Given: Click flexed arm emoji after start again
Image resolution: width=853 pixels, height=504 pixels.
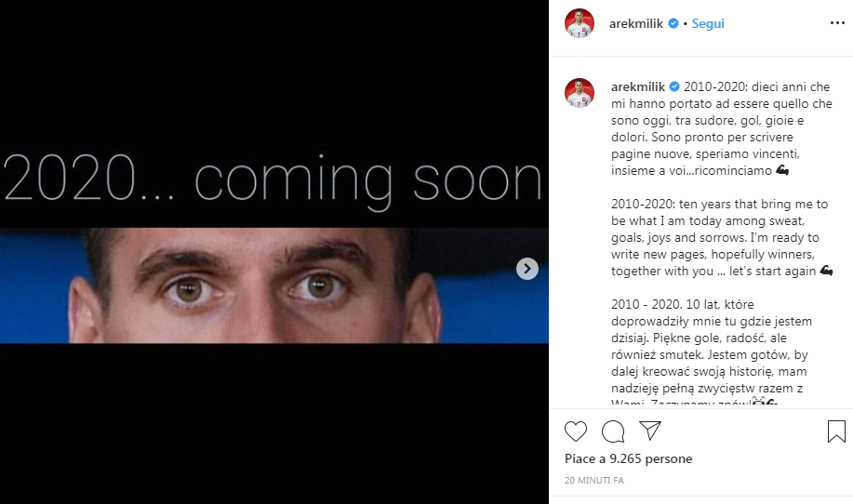Looking at the screenshot, I should [x=826, y=271].
